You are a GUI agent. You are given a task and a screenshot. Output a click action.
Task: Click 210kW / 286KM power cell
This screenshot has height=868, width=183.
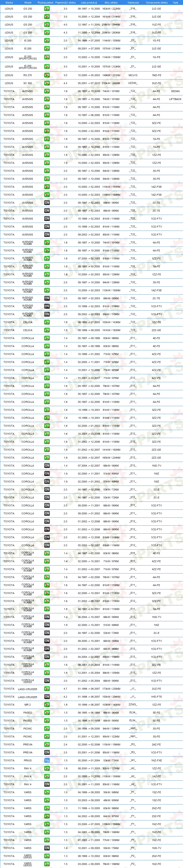pyautogui.click(x=111, y=83)
